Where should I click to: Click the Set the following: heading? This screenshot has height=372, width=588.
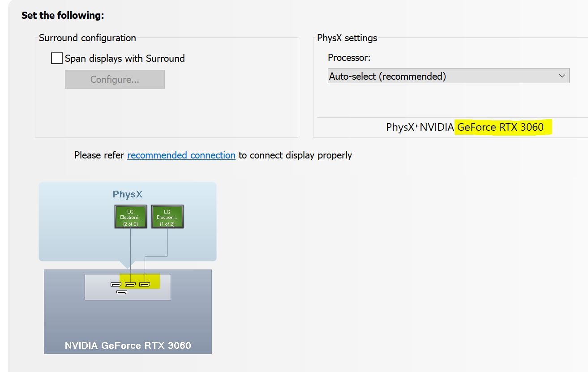[63, 15]
